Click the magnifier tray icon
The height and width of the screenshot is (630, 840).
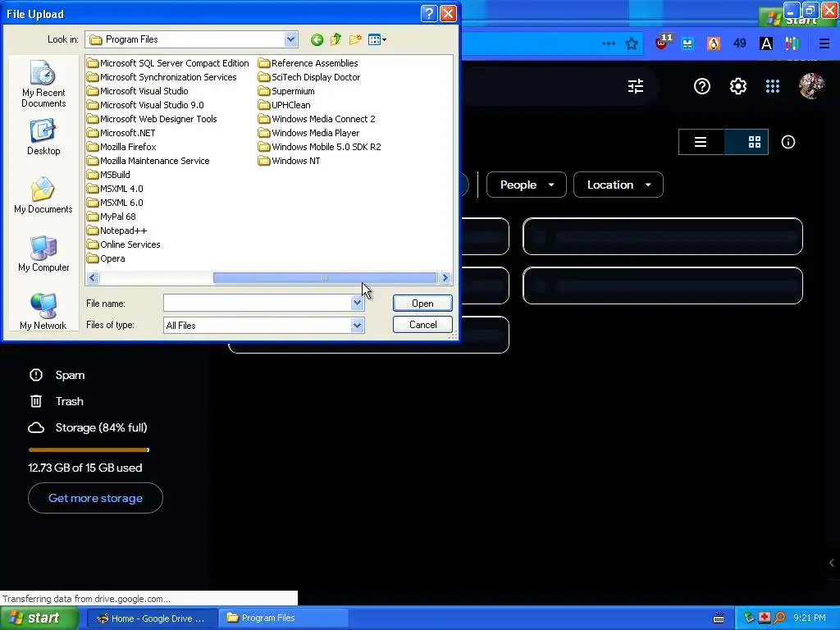[x=779, y=619]
